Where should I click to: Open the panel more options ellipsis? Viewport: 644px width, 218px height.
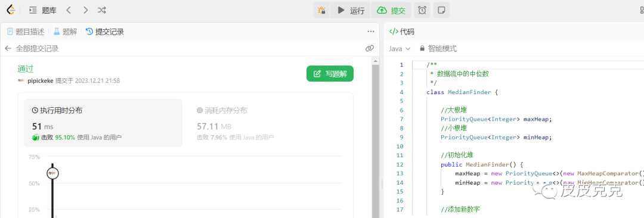371,32
